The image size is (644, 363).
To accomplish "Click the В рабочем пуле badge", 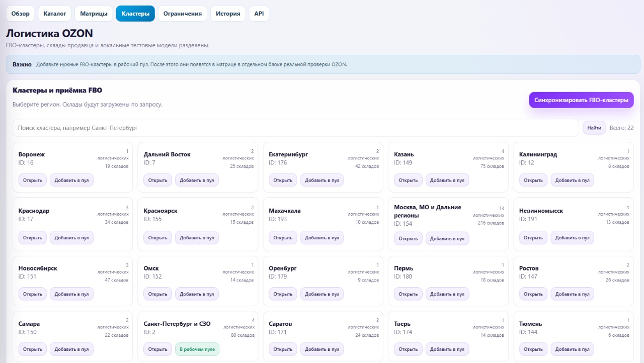I will point(197,349).
